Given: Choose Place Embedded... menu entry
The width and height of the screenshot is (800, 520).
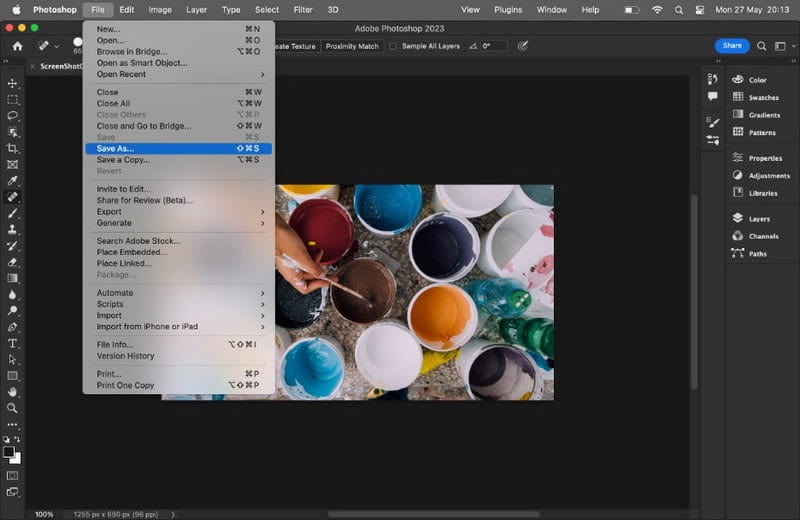Looking at the screenshot, I should [x=179, y=252].
